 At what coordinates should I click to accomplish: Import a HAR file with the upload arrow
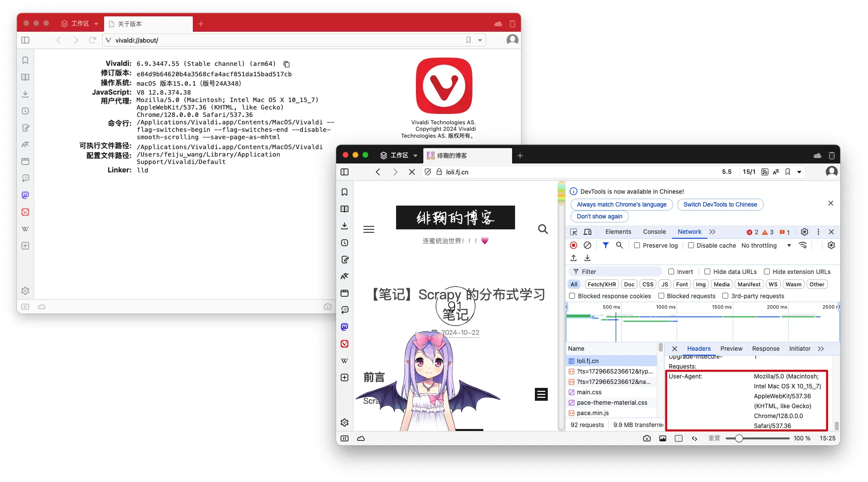574,258
